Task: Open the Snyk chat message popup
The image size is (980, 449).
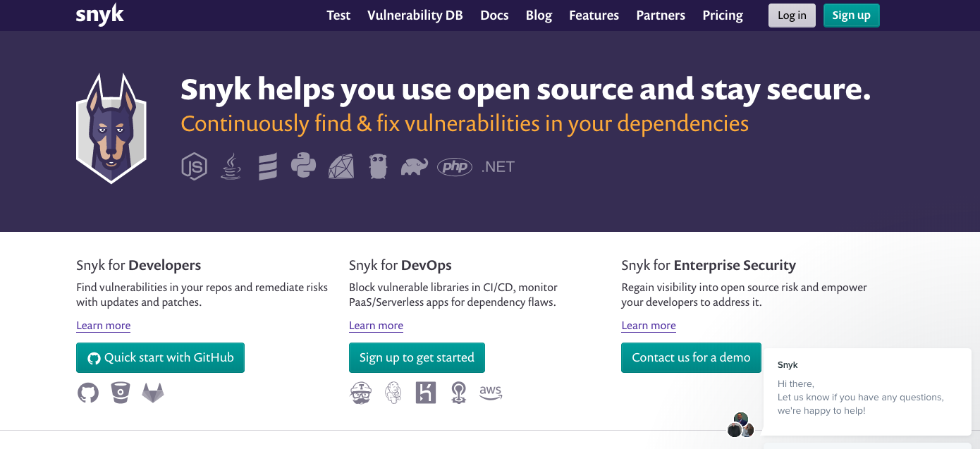Action: [x=867, y=391]
